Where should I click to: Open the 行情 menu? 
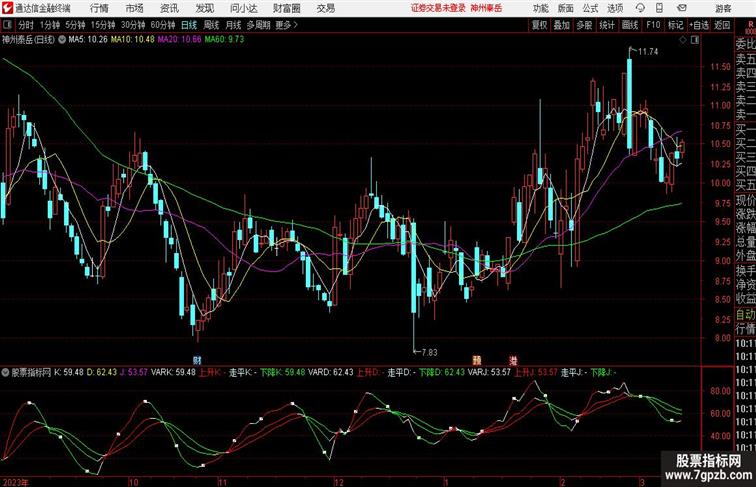tap(99, 8)
